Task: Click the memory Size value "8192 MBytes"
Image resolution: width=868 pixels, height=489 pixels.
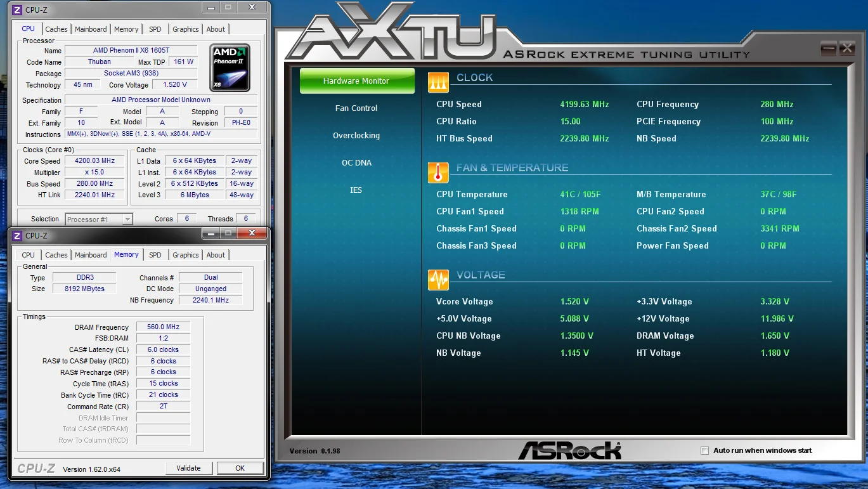Action: (x=84, y=289)
